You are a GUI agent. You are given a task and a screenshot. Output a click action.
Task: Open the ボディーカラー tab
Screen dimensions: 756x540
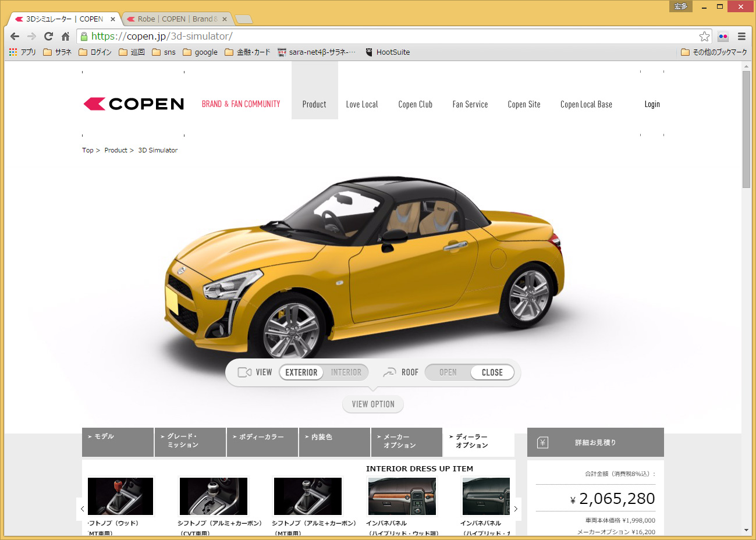(x=262, y=442)
